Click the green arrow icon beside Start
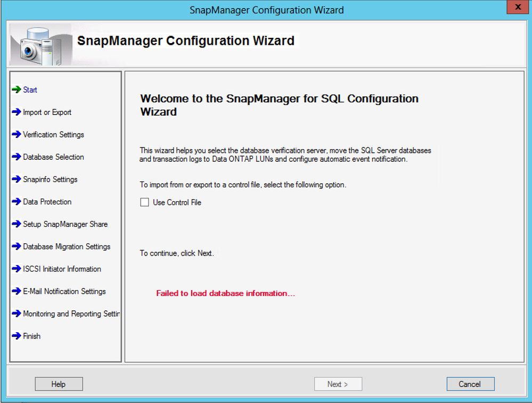The height and width of the screenshot is (403, 532). coord(17,89)
